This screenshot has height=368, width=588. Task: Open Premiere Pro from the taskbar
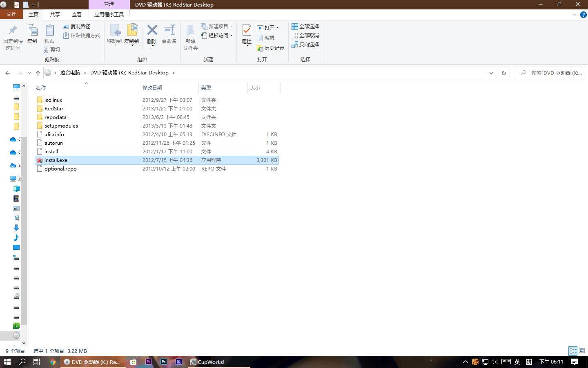pos(148,362)
